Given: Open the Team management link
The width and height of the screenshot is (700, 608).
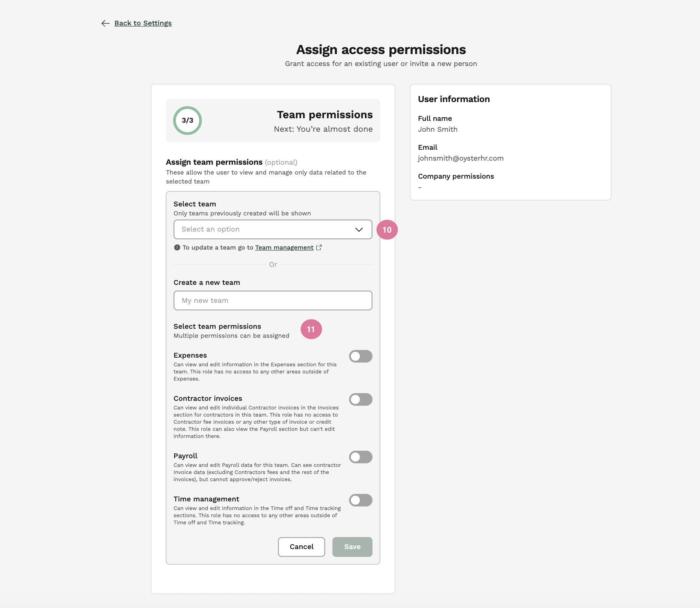Looking at the screenshot, I should [x=284, y=247].
